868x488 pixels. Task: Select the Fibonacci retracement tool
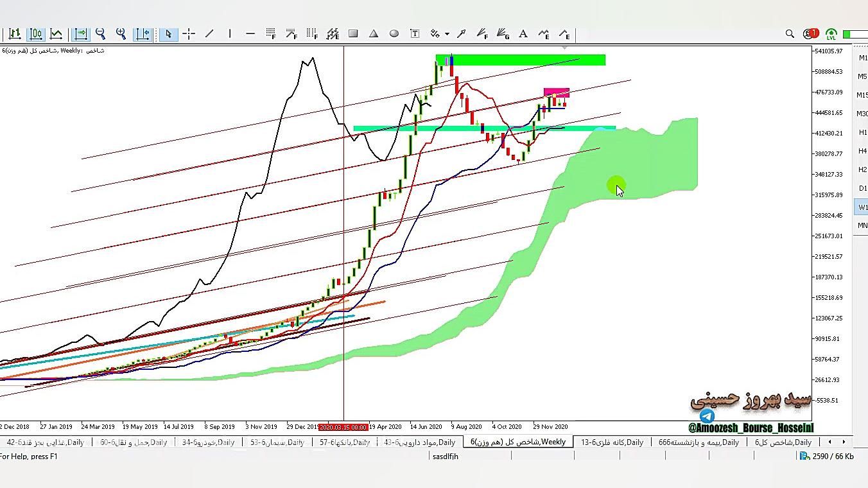pos(271,34)
